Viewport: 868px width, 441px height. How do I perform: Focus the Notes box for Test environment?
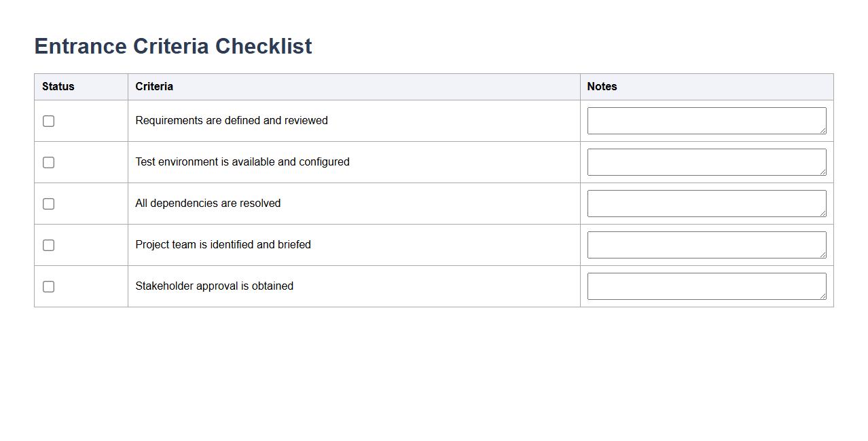click(x=706, y=162)
